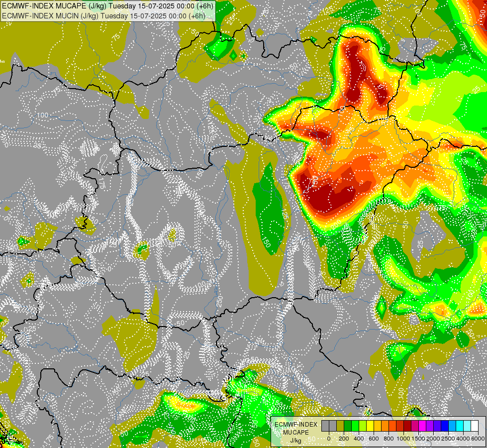Click the dark green legend swatch
The height and width of the screenshot is (448, 487).
click(348, 426)
